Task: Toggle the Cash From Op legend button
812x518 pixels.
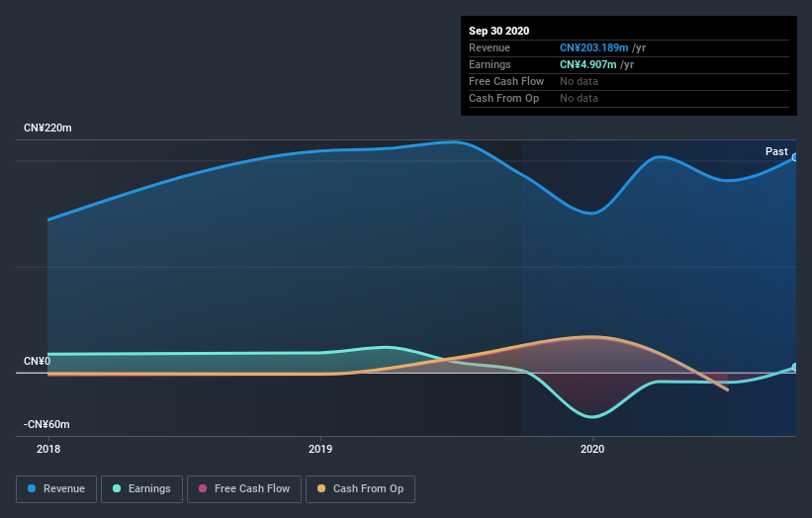Action: pyautogui.click(x=360, y=489)
